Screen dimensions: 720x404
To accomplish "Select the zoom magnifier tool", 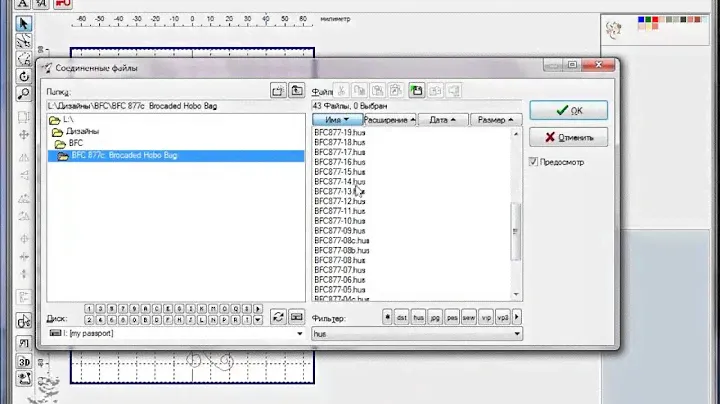I will coord(24,95).
